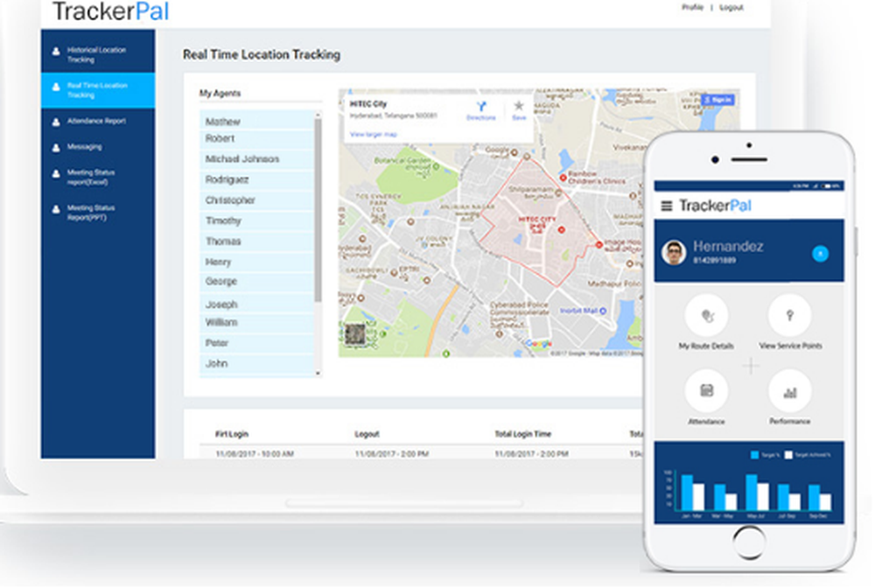Click the person icon beside Messaging
The width and height of the screenshot is (875, 588).
(56, 148)
